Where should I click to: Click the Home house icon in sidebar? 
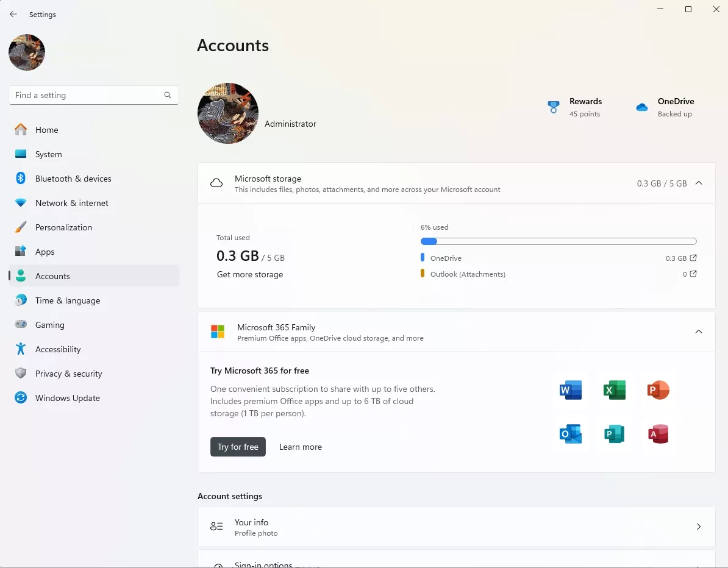[x=21, y=129]
